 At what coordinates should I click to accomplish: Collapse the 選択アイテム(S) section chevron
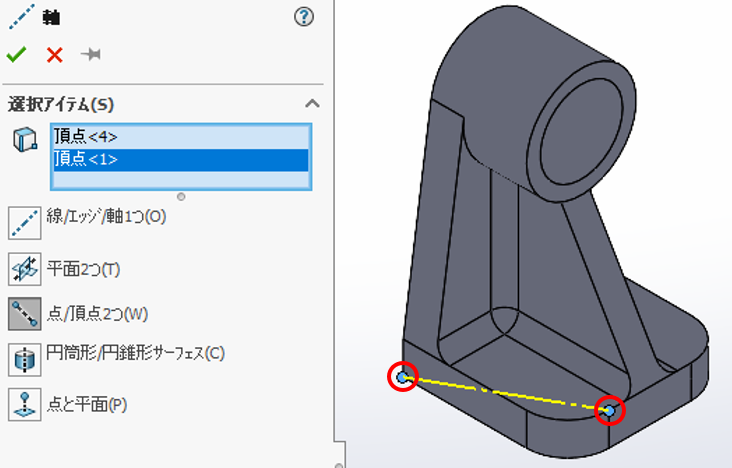[x=312, y=103]
